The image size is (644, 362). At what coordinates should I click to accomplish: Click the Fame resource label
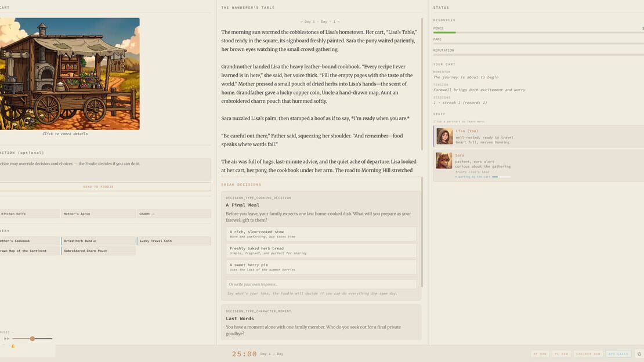click(437, 39)
